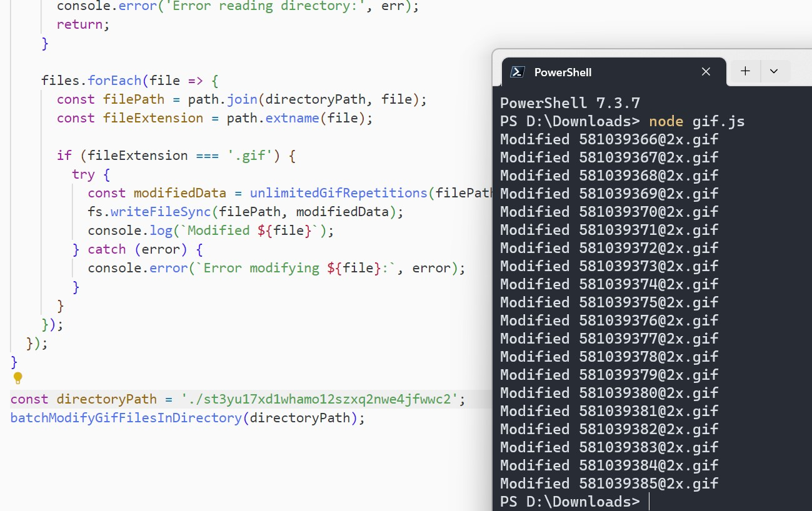The height and width of the screenshot is (511, 812).
Task: Click the PowerShell icon in the terminal tab
Action: 517,72
